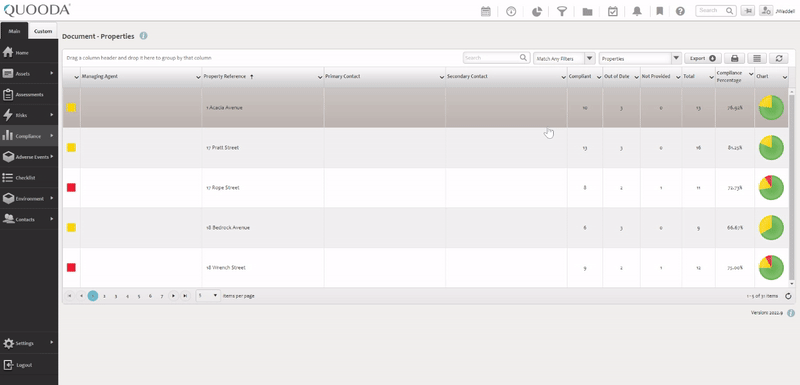
Task: Open the calendar icon in top bar
Action: point(486,11)
